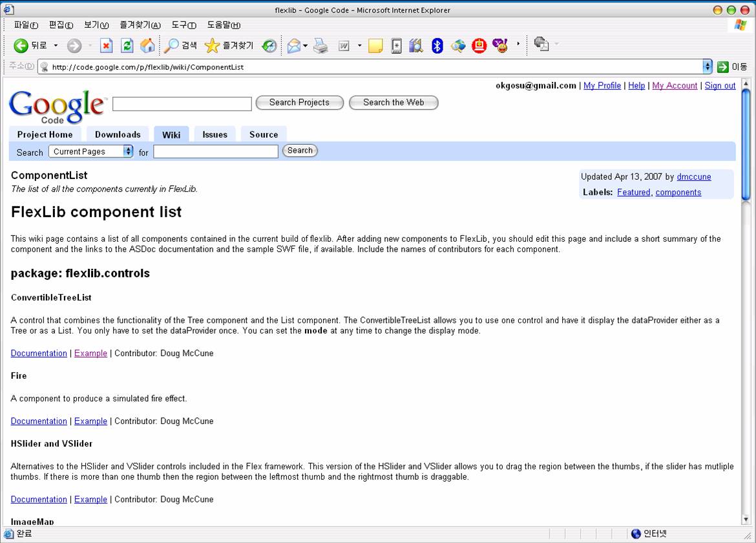Switch to the Downloads tab
Screen dimensions: 756x543
pyautogui.click(x=118, y=134)
